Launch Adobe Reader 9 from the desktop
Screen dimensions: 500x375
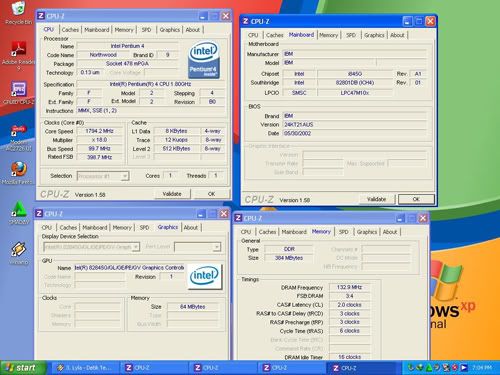(18, 55)
